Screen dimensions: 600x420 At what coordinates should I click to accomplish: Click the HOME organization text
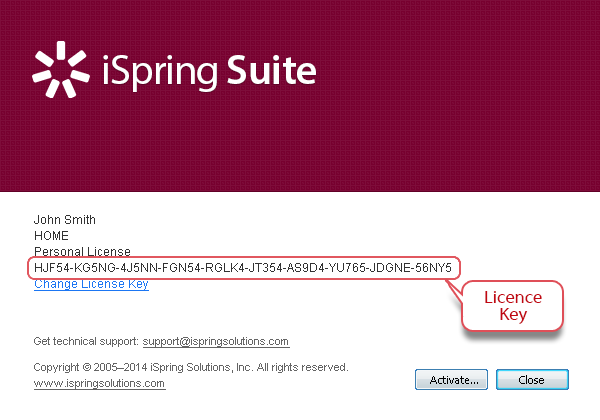(x=51, y=236)
